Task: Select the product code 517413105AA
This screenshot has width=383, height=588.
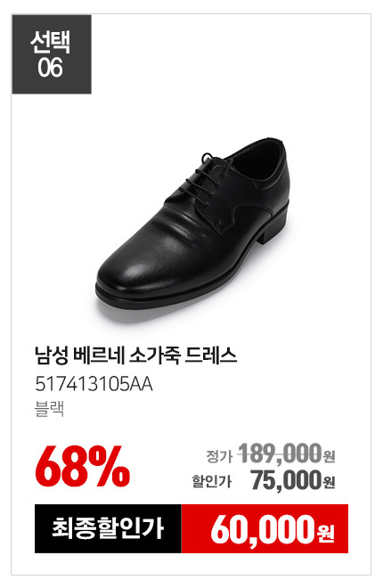Action: click(x=94, y=384)
